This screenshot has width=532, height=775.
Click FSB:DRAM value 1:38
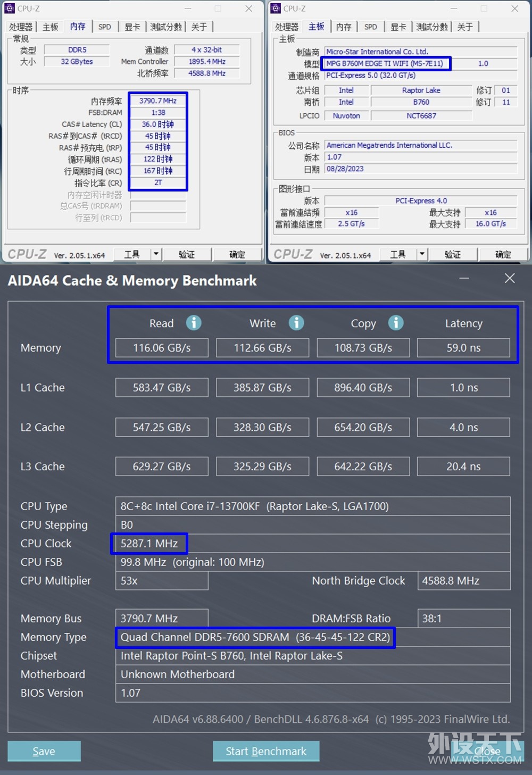click(x=158, y=112)
